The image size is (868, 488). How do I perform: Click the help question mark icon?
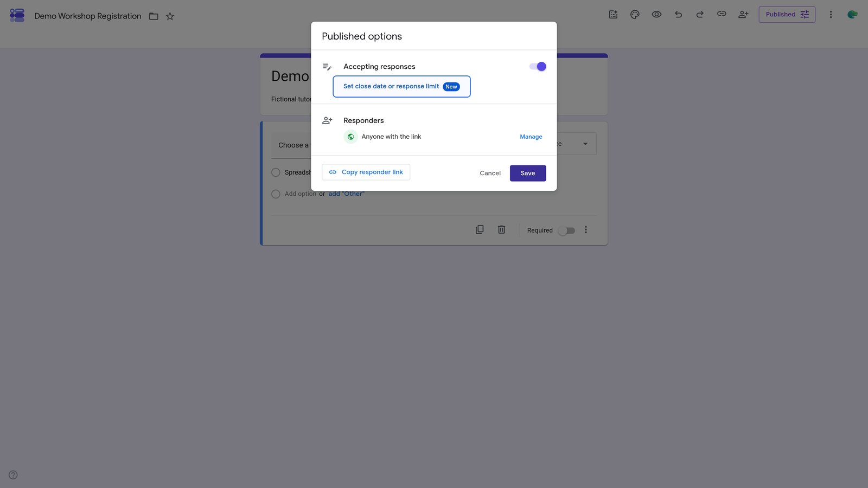tap(13, 475)
